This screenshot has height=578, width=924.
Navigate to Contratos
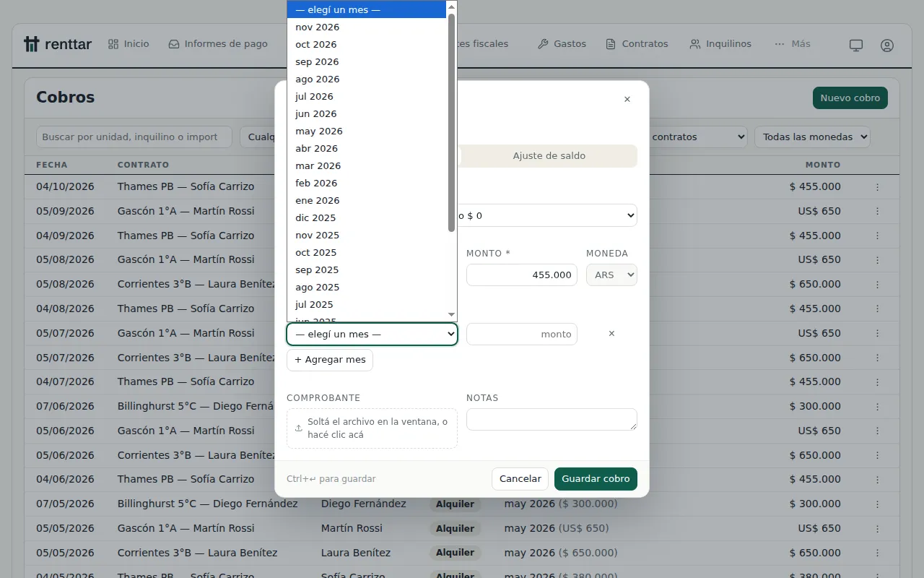pyautogui.click(x=637, y=44)
